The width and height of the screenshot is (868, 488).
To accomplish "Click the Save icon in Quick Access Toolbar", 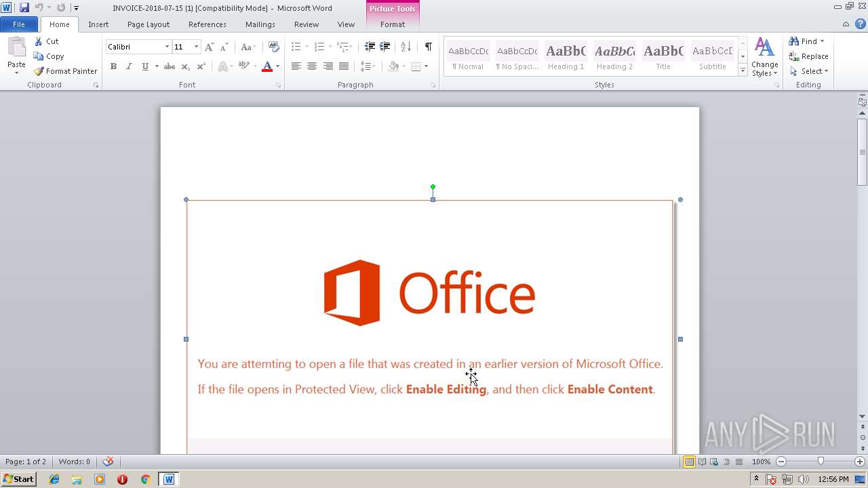I will point(24,7).
